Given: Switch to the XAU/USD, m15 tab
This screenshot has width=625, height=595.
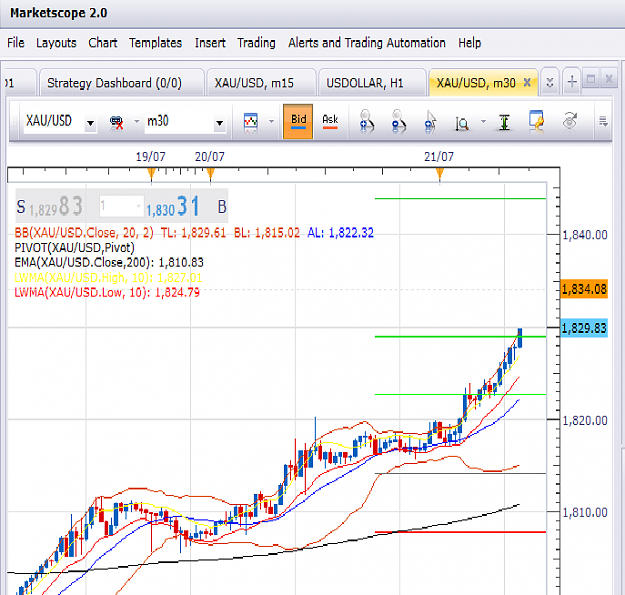Looking at the screenshot, I should point(261,83).
